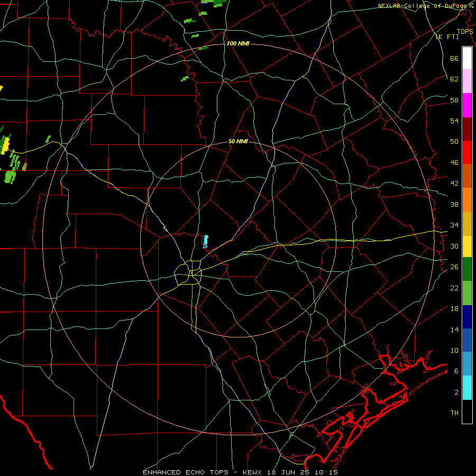
Task: Click the white swatch in the tops legend
Action: (x=467, y=58)
